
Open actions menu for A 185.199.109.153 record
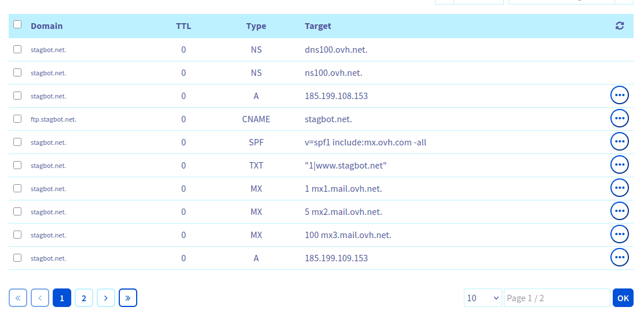pos(619,258)
